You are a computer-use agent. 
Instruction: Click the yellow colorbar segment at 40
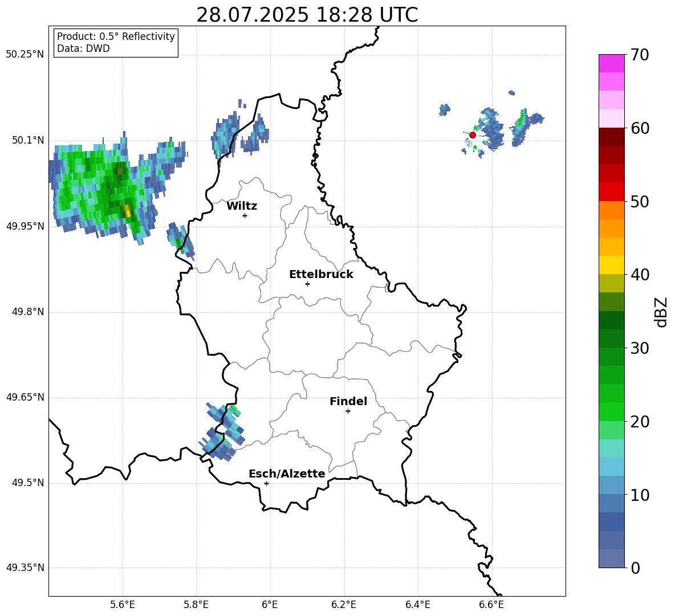[x=612, y=265]
